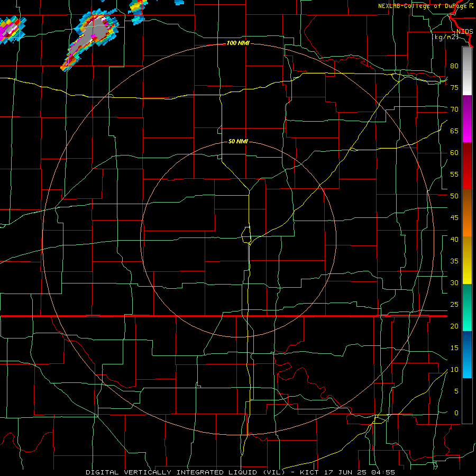Pick the purple-magenta segment of the color legend
The height and width of the screenshot is (476, 476).
(x=467, y=118)
